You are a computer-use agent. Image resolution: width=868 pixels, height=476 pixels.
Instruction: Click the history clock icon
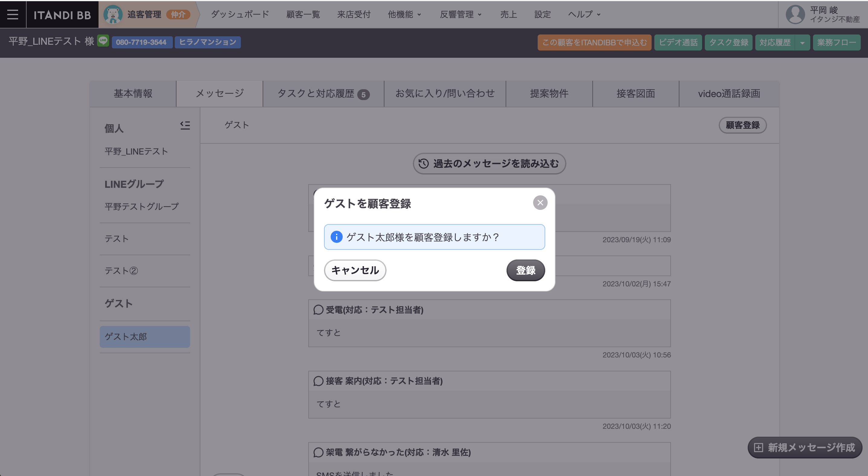tap(423, 164)
